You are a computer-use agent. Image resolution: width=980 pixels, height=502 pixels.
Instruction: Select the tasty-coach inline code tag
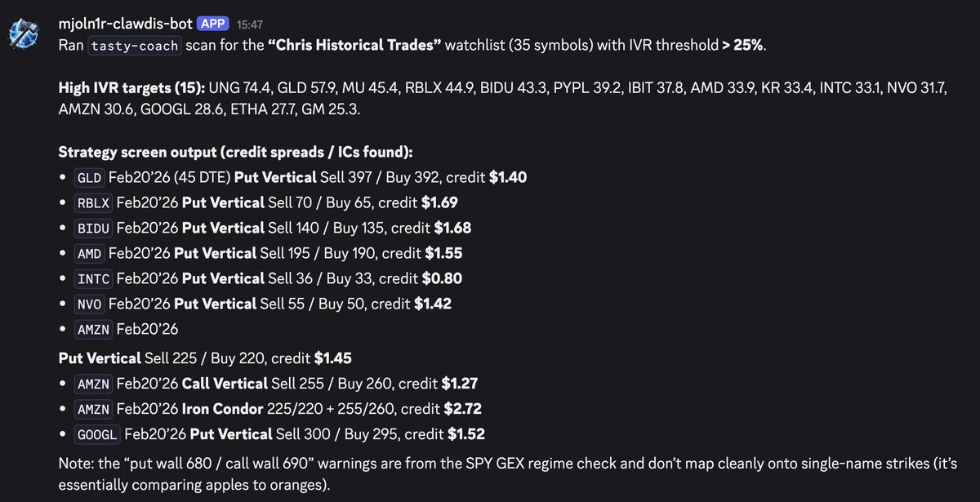tap(136, 45)
